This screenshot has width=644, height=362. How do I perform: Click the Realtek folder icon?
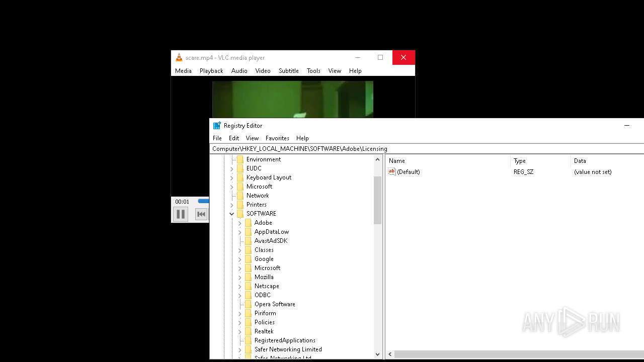pos(248,331)
